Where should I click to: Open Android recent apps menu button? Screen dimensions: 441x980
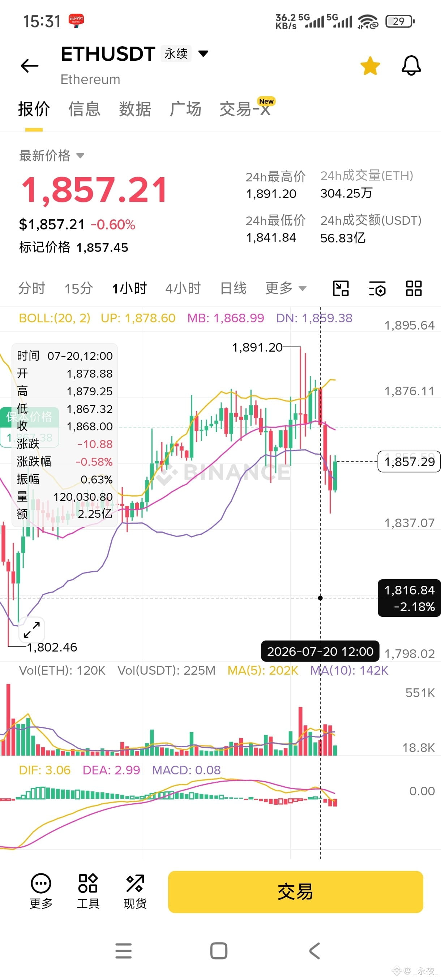tap(123, 951)
